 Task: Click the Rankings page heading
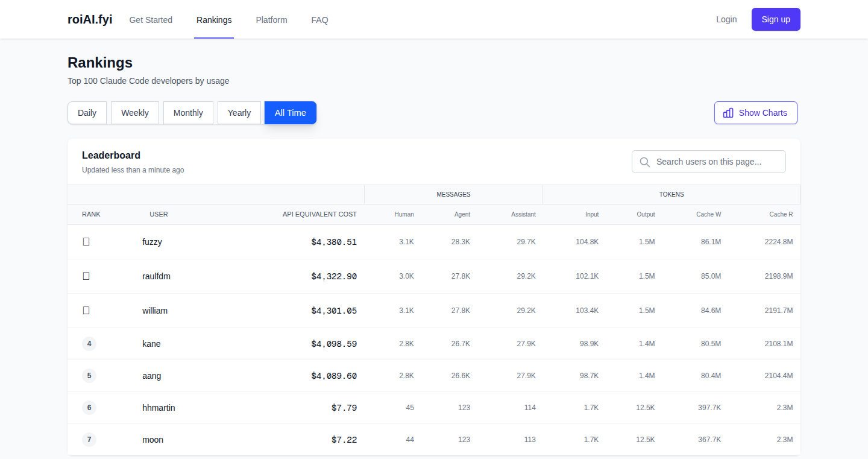100,63
